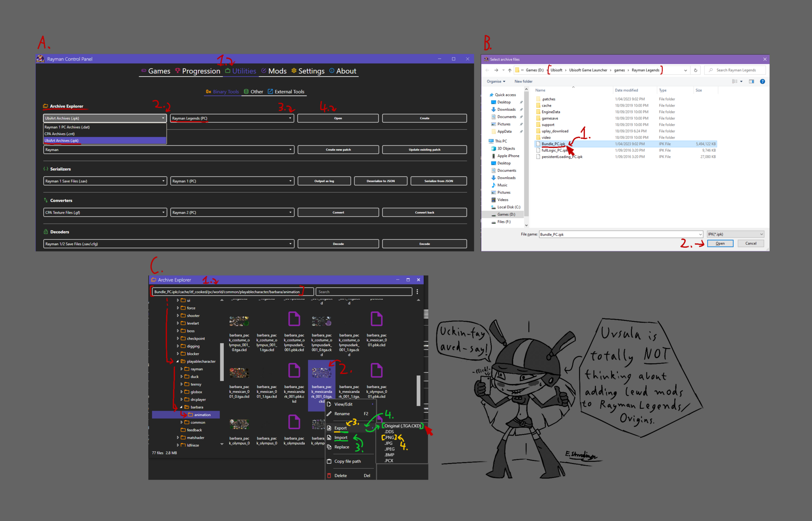Choose CPA Archives (.cnt) from list
Image resolution: width=812 pixels, height=521 pixels.
(x=104, y=134)
